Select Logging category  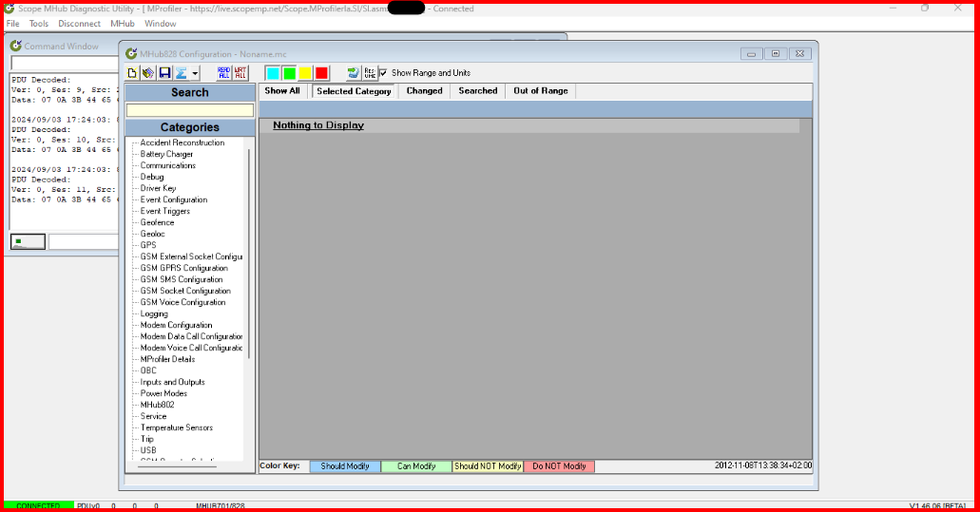(154, 314)
